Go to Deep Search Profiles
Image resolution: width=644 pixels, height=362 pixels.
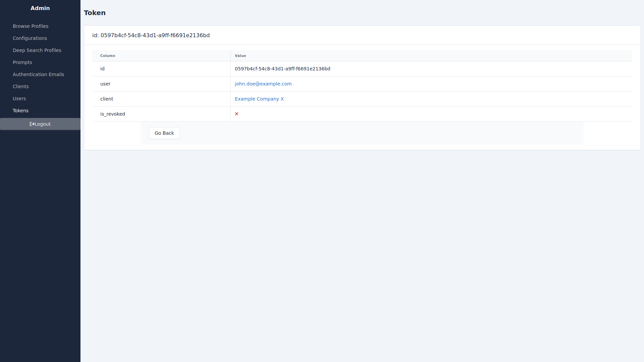point(37,50)
